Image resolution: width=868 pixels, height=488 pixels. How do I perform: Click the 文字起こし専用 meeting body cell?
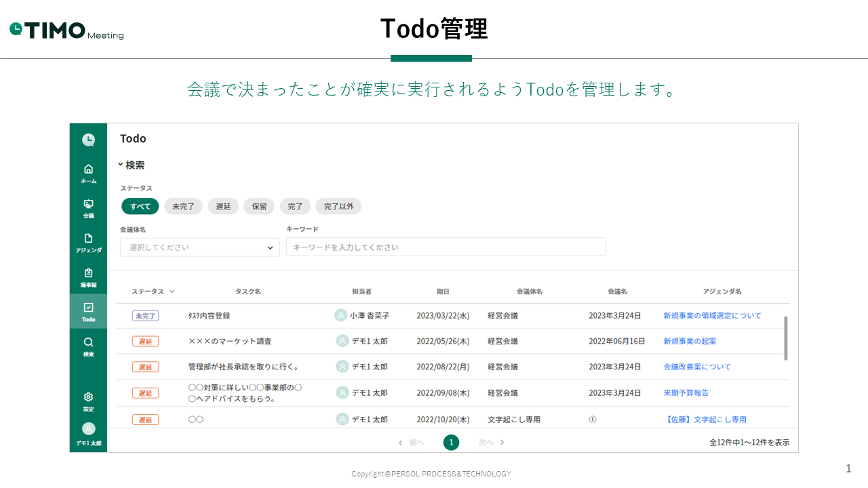tap(514, 420)
